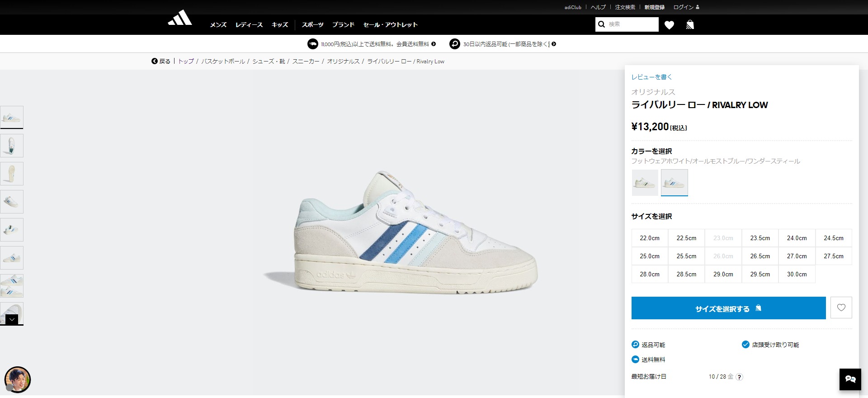Screen dimensions: 868x398
Task: Go to バスケットボール breadcrumb
Action: tap(223, 61)
